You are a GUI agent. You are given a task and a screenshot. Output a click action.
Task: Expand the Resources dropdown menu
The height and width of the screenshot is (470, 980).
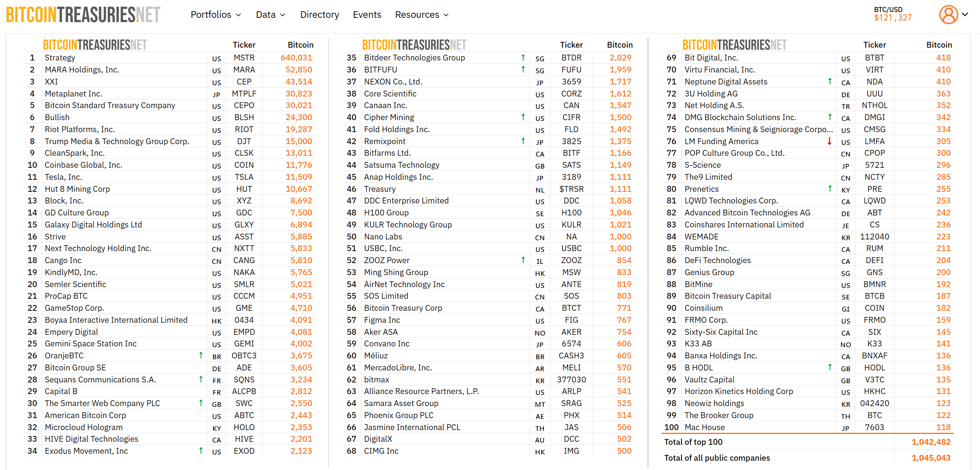pos(421,15)
